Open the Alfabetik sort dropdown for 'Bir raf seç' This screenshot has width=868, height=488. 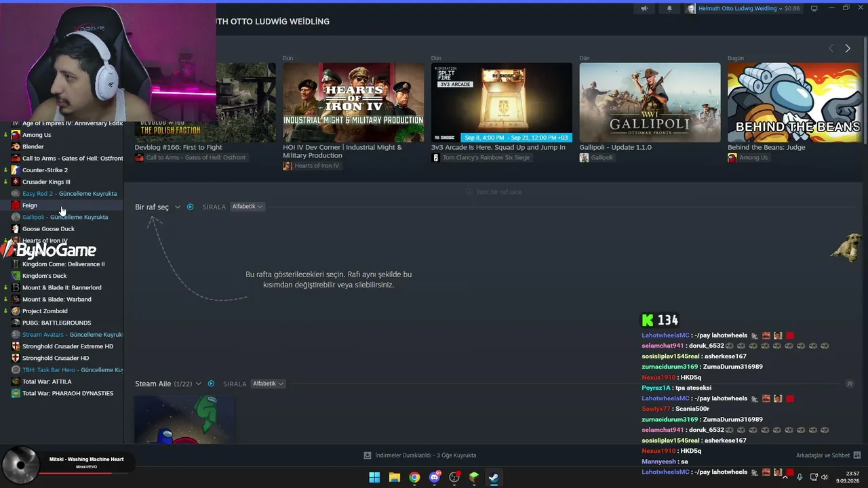click(x=247, y=207)
